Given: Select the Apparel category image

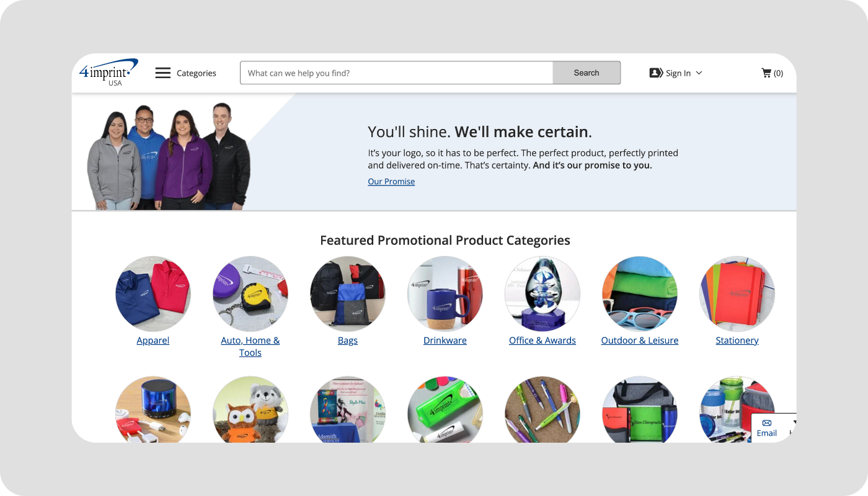Looking at the screenshot, I should pos(153,294).
